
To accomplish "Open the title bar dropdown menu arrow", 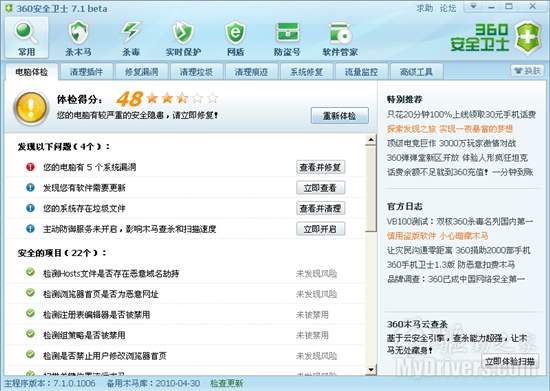I will coord(473,6).
